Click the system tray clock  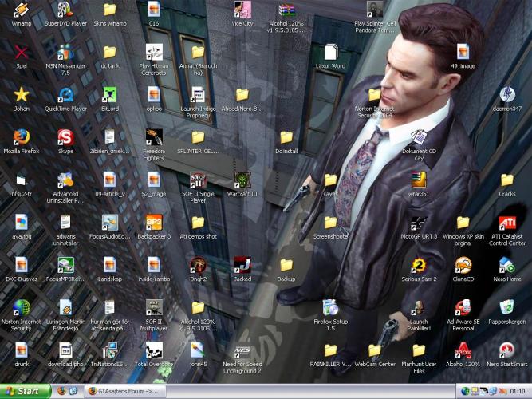[x=517, y=391]
